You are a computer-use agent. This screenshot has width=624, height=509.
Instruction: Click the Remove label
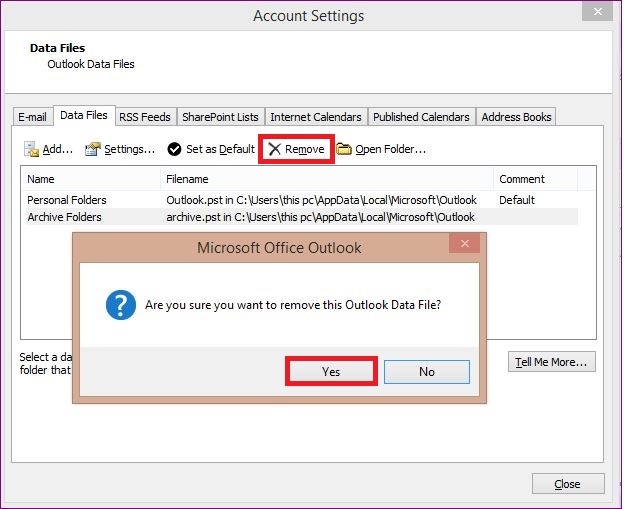pos(305,149)
